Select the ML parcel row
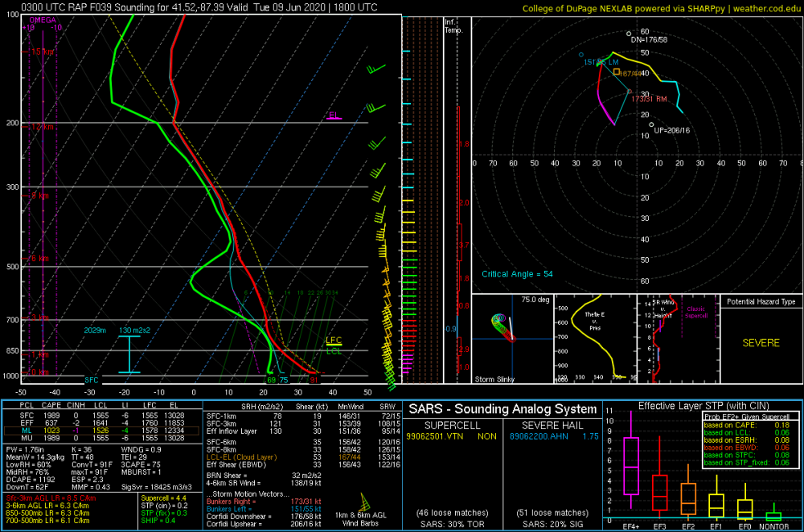Image resolution: width=804 pixels, height=532 pixels. click(x=101, y=431)
